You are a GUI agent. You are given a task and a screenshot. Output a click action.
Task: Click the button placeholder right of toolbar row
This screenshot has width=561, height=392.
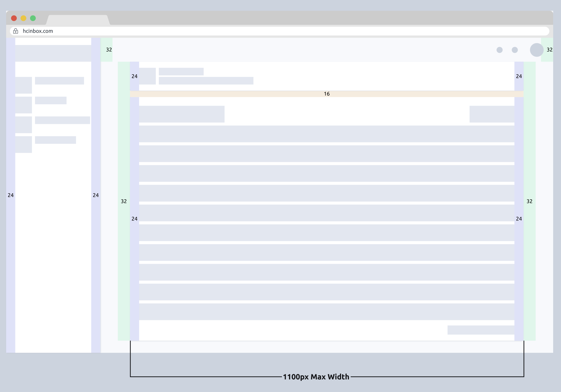coord(492,114)
